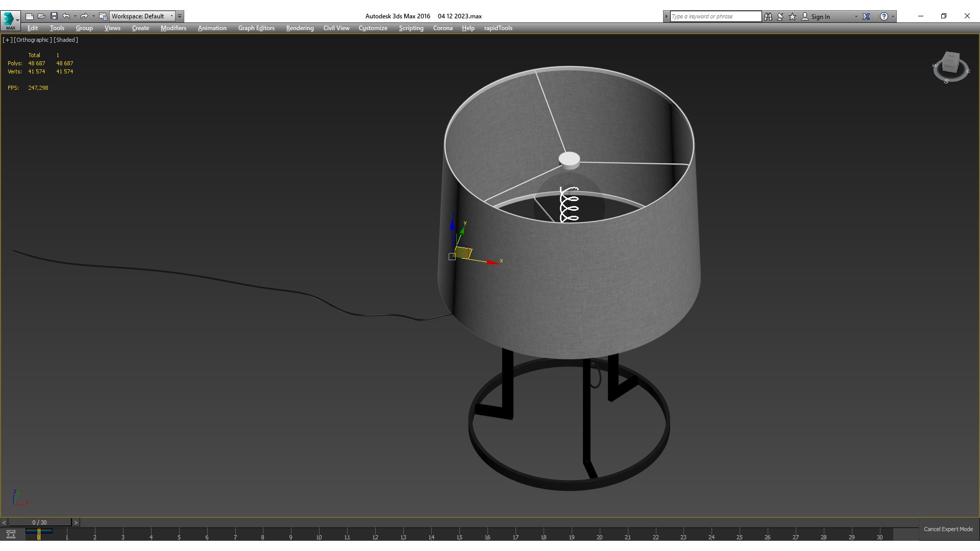Click the New Scene icon

[30, 16]
